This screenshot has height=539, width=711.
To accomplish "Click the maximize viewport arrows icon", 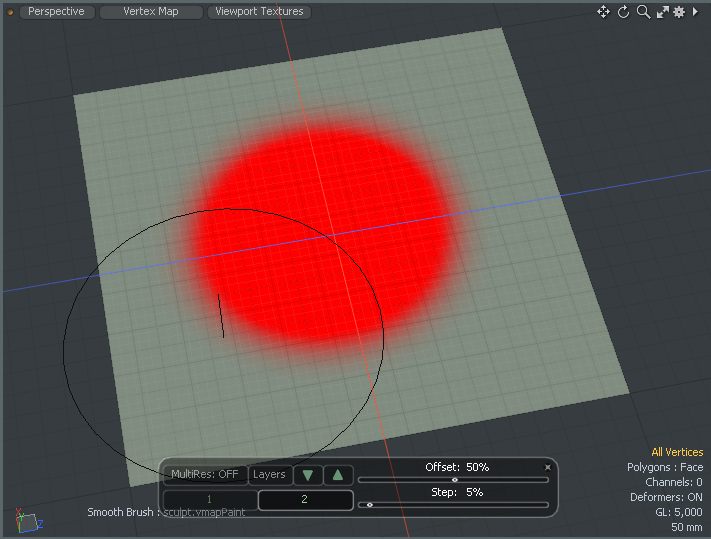I will tap(662, 12).
